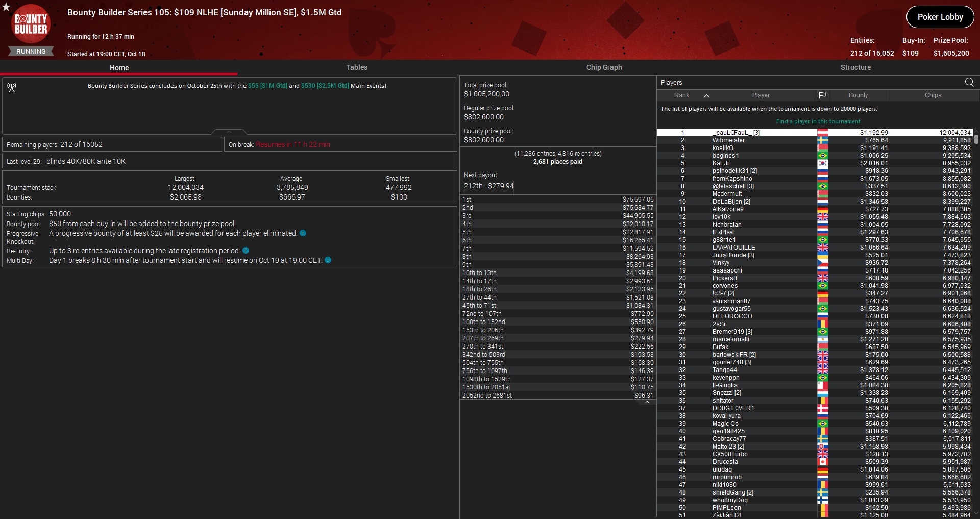Select player DELOROCCO in list
Screen dimensions: 980x519
tap(815, 316)
